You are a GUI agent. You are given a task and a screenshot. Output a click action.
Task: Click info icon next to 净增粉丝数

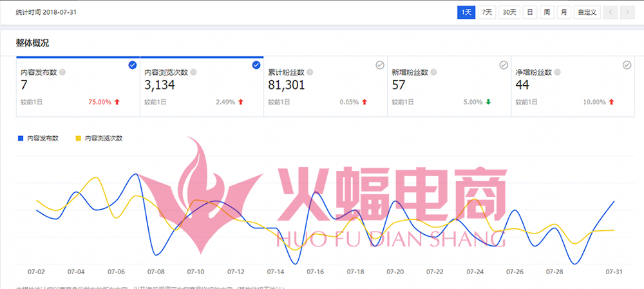(x=557, y=72)
